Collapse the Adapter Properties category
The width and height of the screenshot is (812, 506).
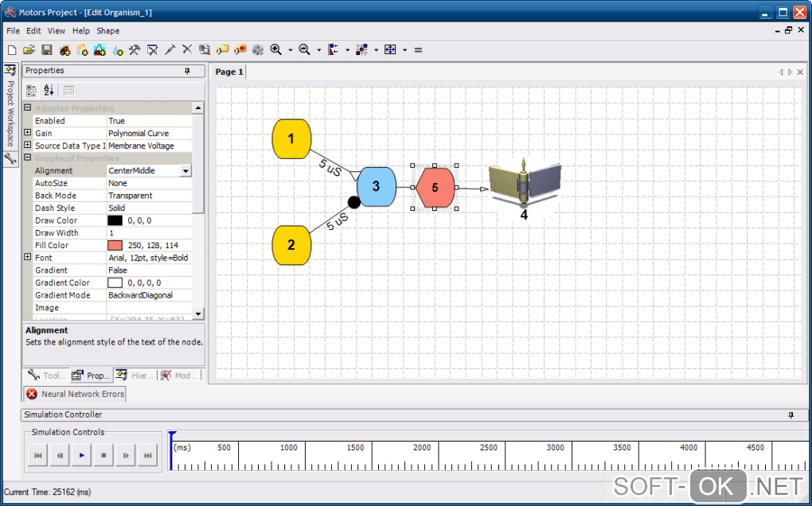click(x=28, y=108)
